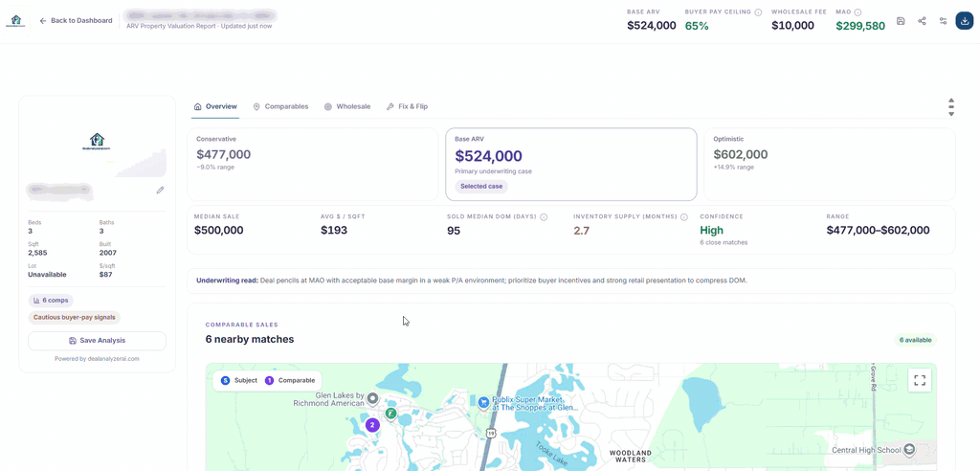This screenshot has width=980, height=471.
Task: Click Glen Lakes by Richmond American pin
Action: click(x=373, y=398)
